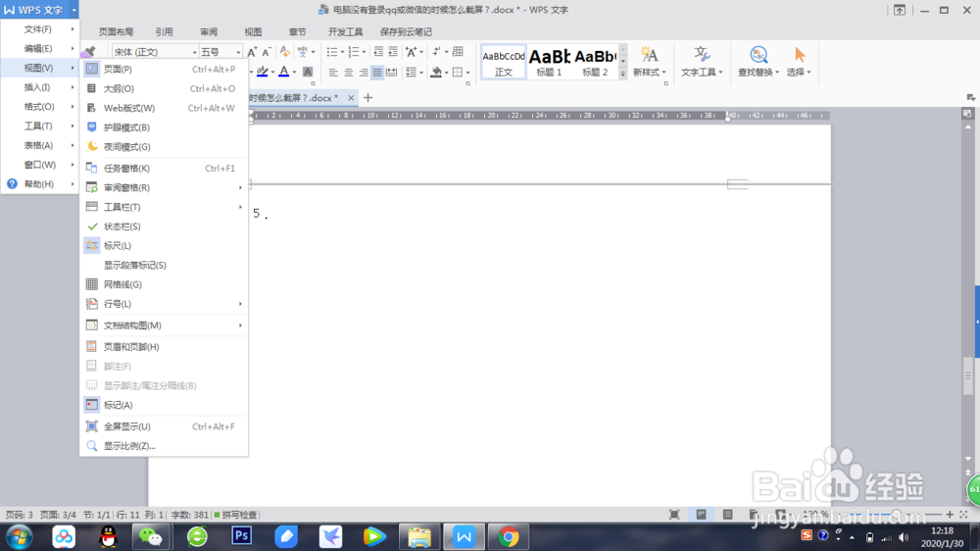The image size is (980, 551).
Task: Open the borders dropdown arrow
Action: pyautogui.click(x=468, y=73)
